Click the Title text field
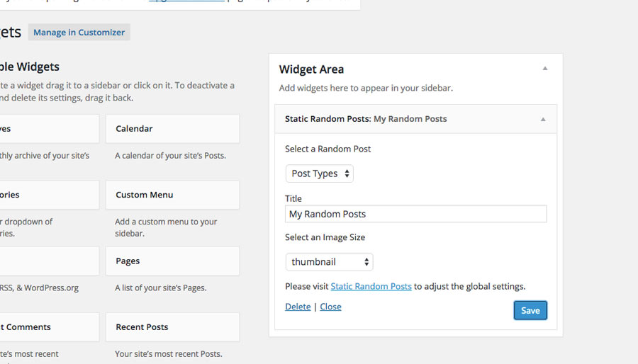The image size is (638, 364). point(415,214)
